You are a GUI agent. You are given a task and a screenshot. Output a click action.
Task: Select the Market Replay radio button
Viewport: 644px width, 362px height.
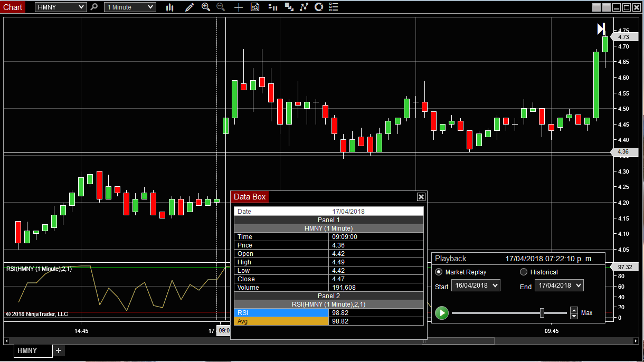point(439,272)
